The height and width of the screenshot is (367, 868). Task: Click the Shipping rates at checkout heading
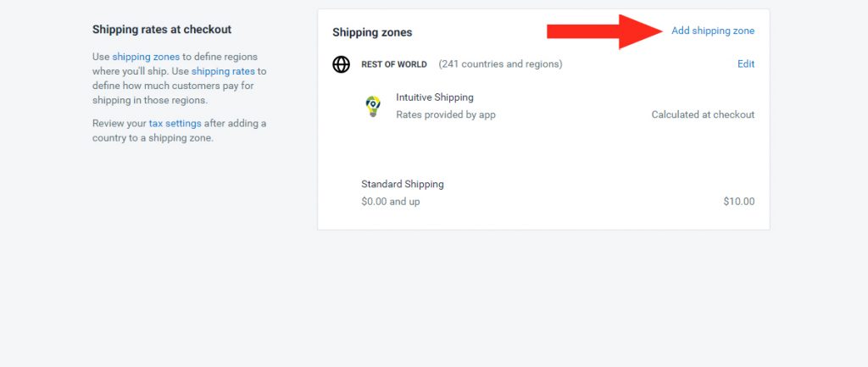(162, 30)
